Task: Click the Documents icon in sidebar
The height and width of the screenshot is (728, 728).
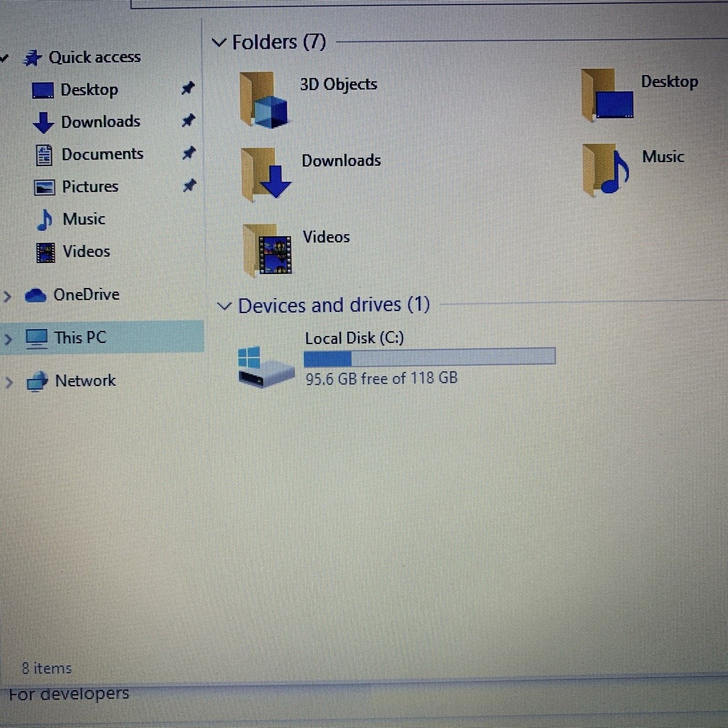Action: [44, 155]
